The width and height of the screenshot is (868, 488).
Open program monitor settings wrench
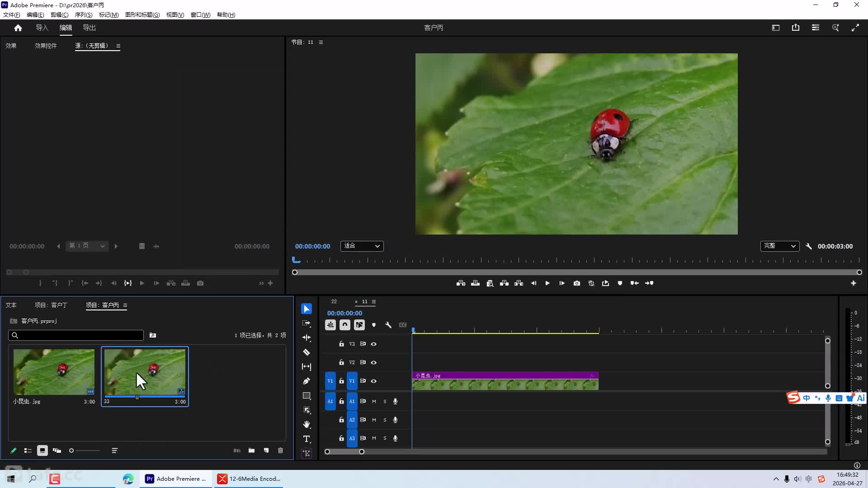pos(809,246)
